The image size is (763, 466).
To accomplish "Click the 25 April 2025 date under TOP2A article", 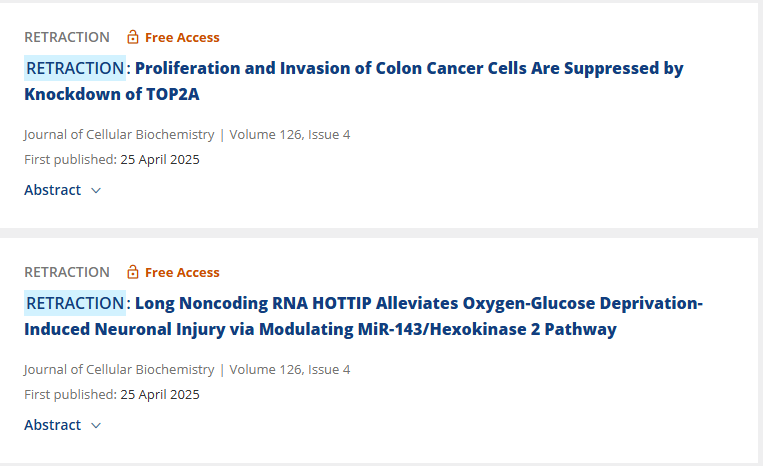I will (160, 160).
